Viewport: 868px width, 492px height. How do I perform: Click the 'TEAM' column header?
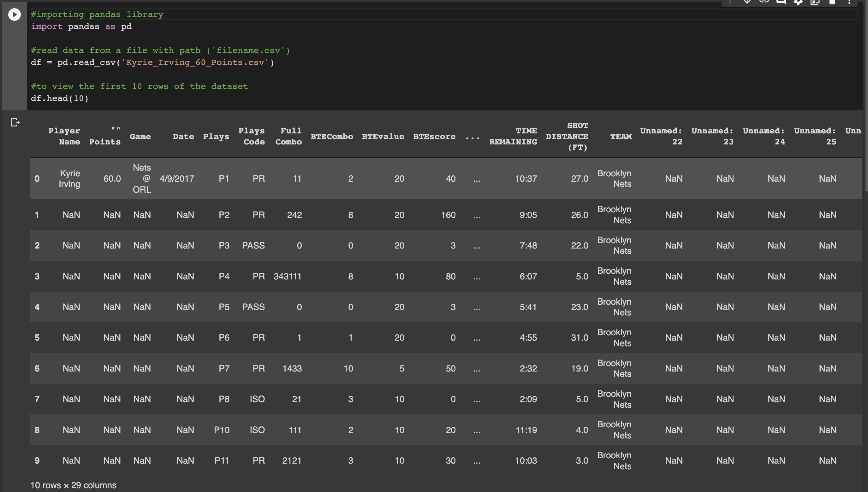(621, 137)
